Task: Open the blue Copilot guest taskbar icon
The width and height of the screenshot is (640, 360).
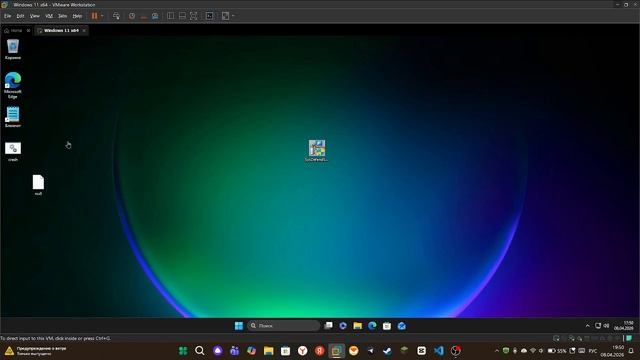Action: (343, 326)
